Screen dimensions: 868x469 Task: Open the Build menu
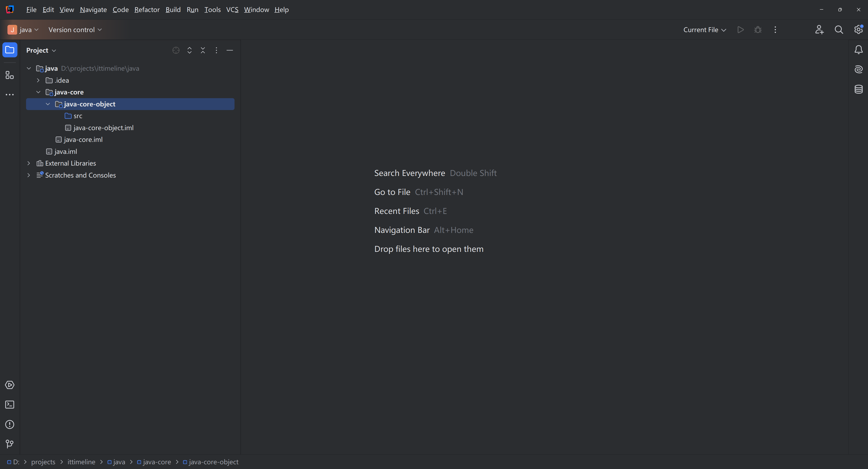(x=173, y=10)
